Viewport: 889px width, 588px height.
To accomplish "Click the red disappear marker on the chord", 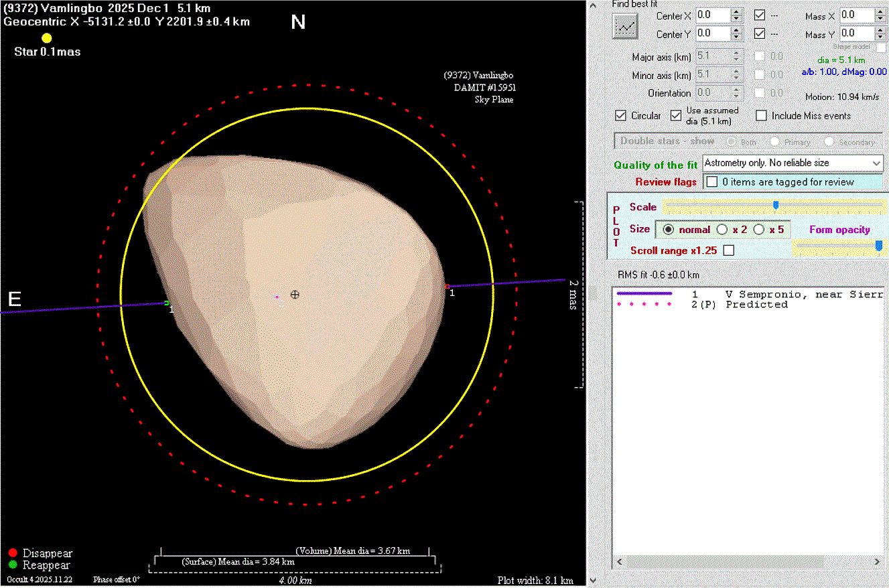I will tap(448, 287).
